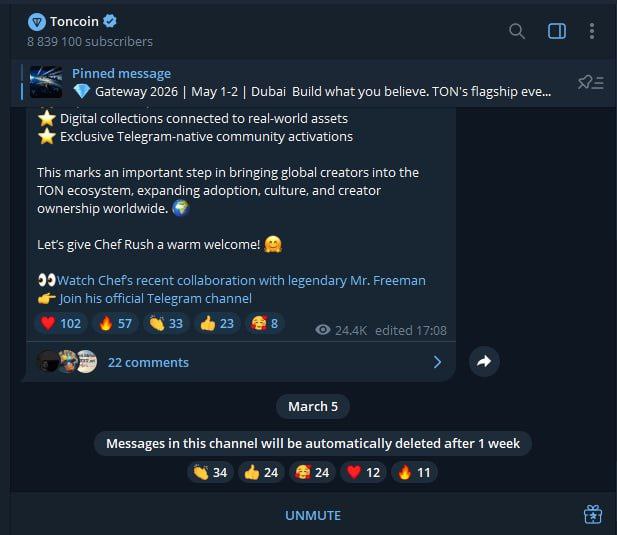617x535 pixels.
Task: Open the three-dot channel menu
Action: [591, 31]
